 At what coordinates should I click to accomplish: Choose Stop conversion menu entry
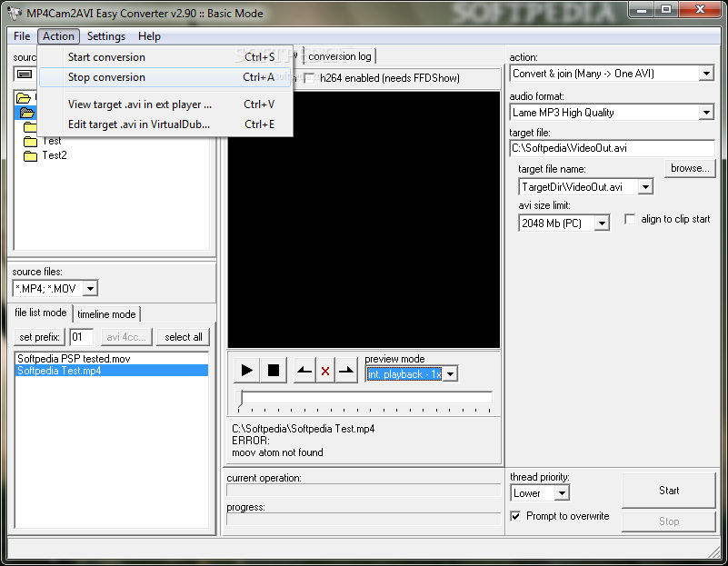point(165,77)
